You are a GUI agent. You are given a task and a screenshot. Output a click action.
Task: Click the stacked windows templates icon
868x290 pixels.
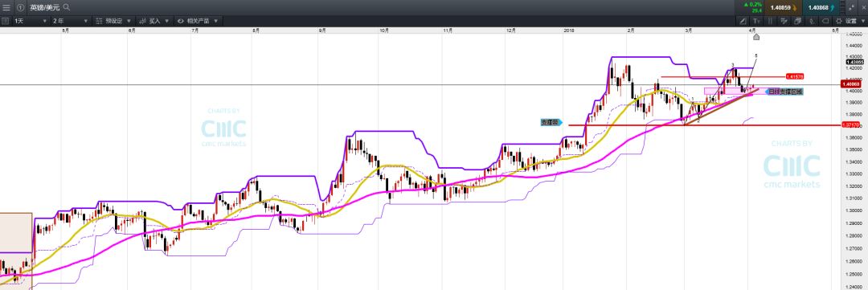(x=798, y=20)
